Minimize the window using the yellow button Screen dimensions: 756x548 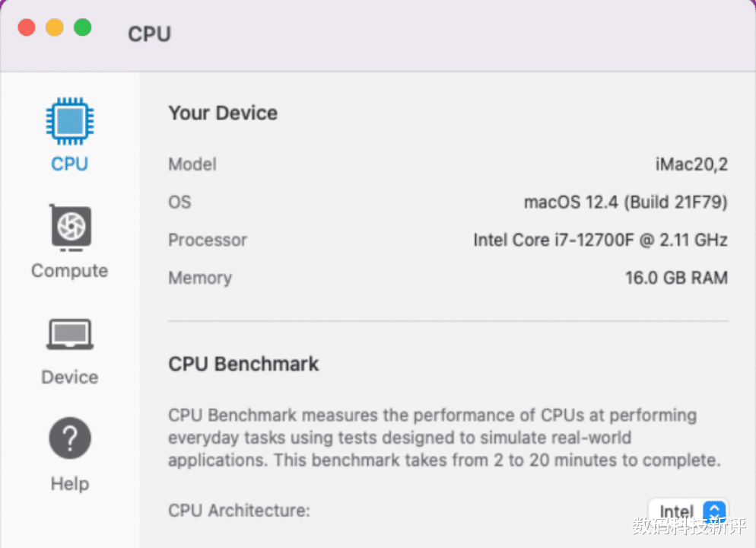pyautogui.click(x=55, y=27)
